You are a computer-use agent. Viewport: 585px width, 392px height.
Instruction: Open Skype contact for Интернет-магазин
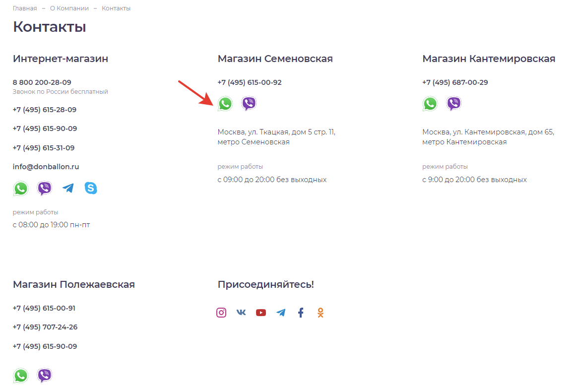[x=91, y=189]
